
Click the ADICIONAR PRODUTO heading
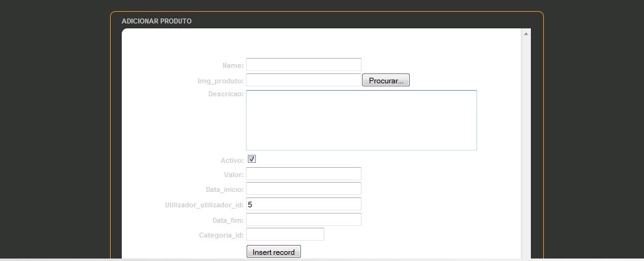156,21
